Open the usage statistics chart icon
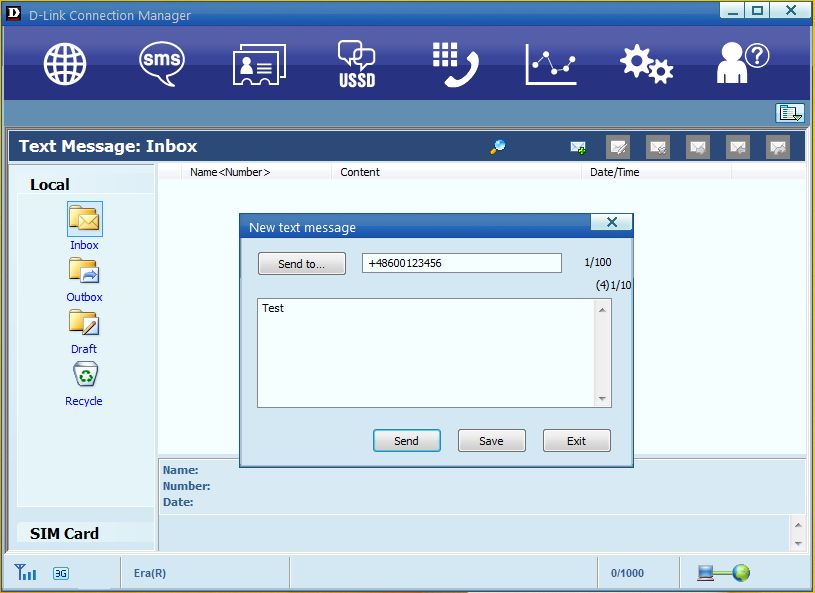This screenshot has width=815, height=593. (551, 64)
